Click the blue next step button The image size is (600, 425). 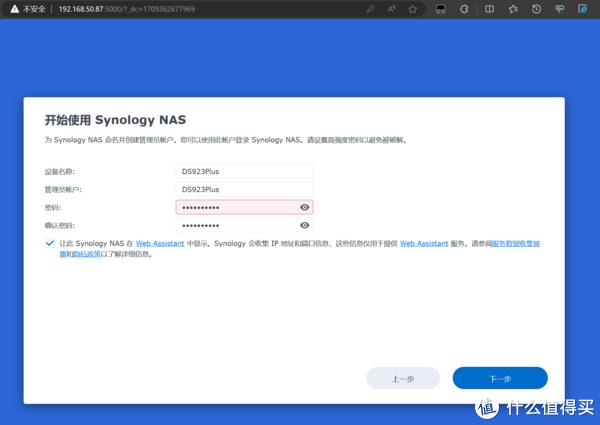point(500,378)
